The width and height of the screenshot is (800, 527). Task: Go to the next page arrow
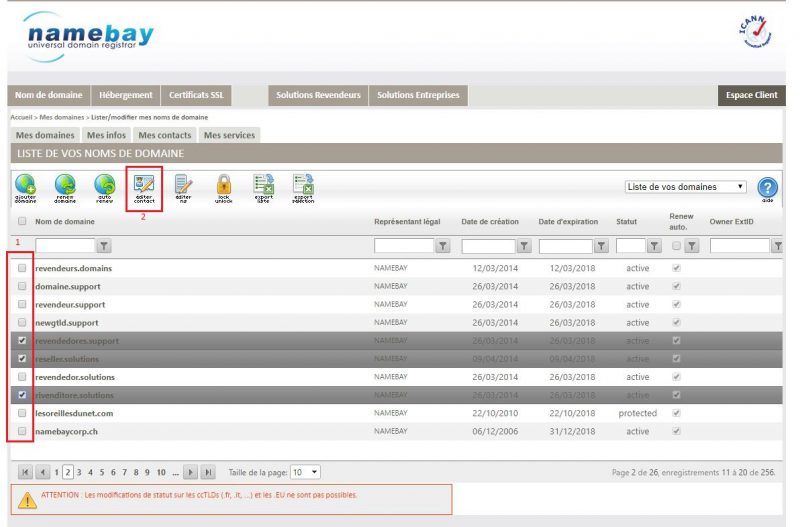pos(190,472)
